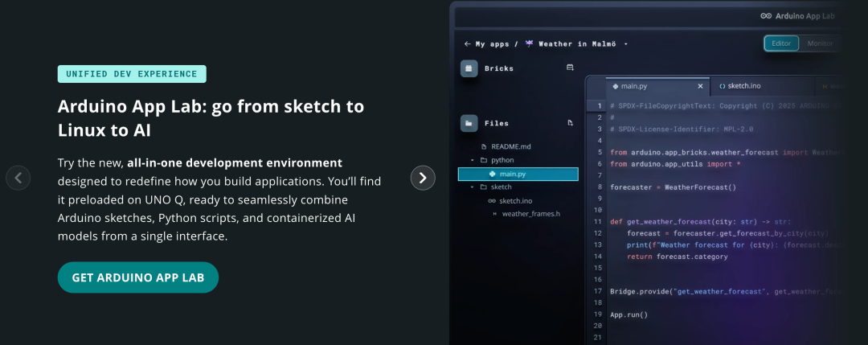Click the sketch folder icon
Image resolution: width=868 pixels, height=345 pixels.
click(x=483, y=187)
